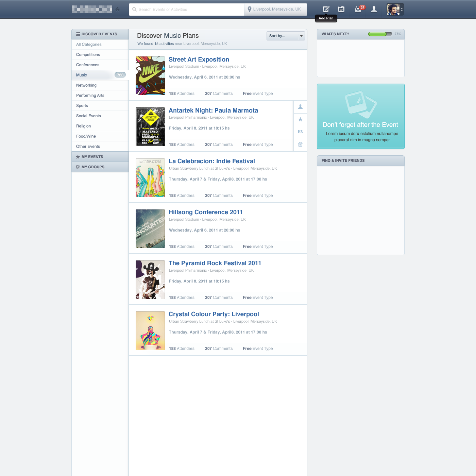This screenshot has width=476, height=476.
Task: Star the Antartek Night event
Action: click(x=300, y=119)
